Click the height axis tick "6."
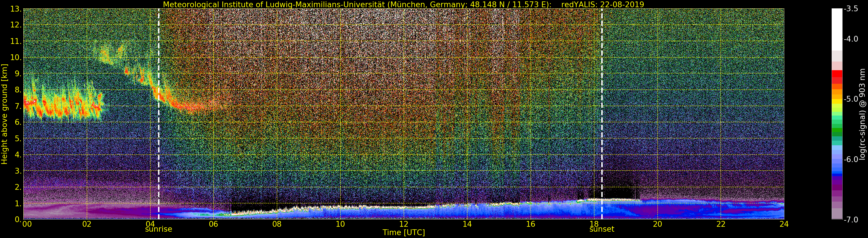This screenshot has height=238, width=868. (18, 122)
